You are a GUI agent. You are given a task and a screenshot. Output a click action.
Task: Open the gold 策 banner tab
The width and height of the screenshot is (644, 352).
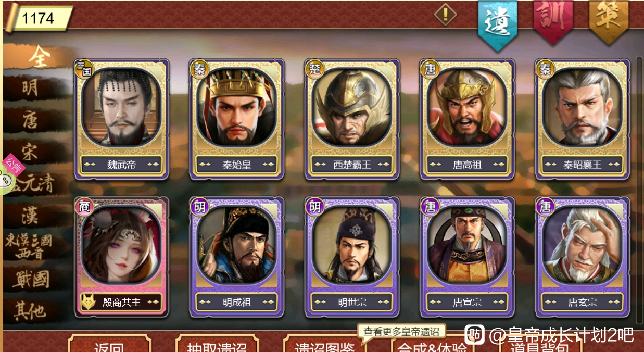[x=609, y=22]
